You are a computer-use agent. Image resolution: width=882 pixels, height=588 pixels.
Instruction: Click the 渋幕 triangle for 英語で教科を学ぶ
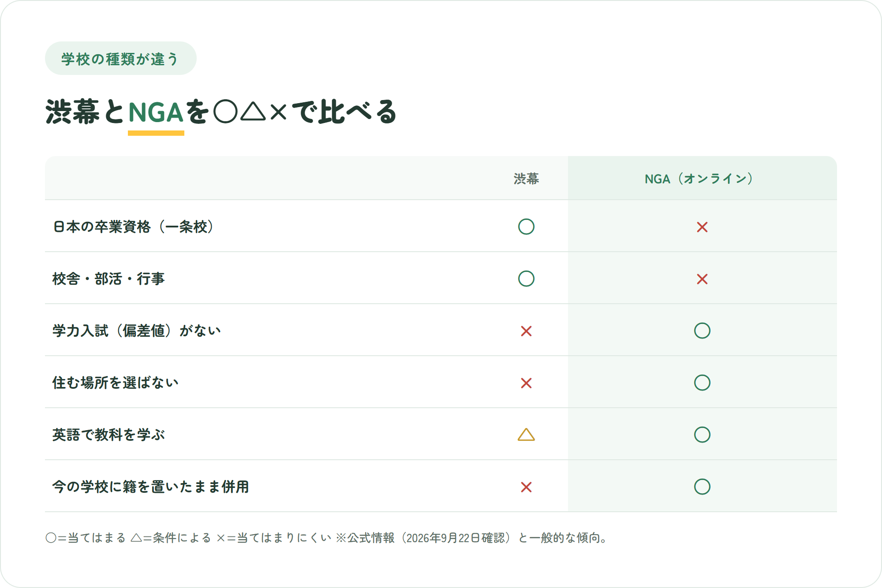[x=526, y=435]
